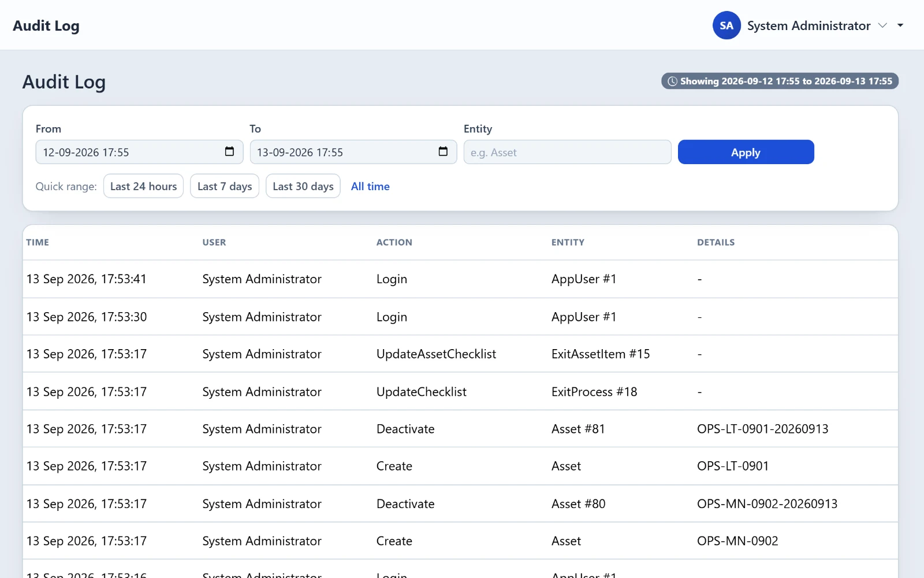Click the Asset #80 entity cell

[578, 504]
